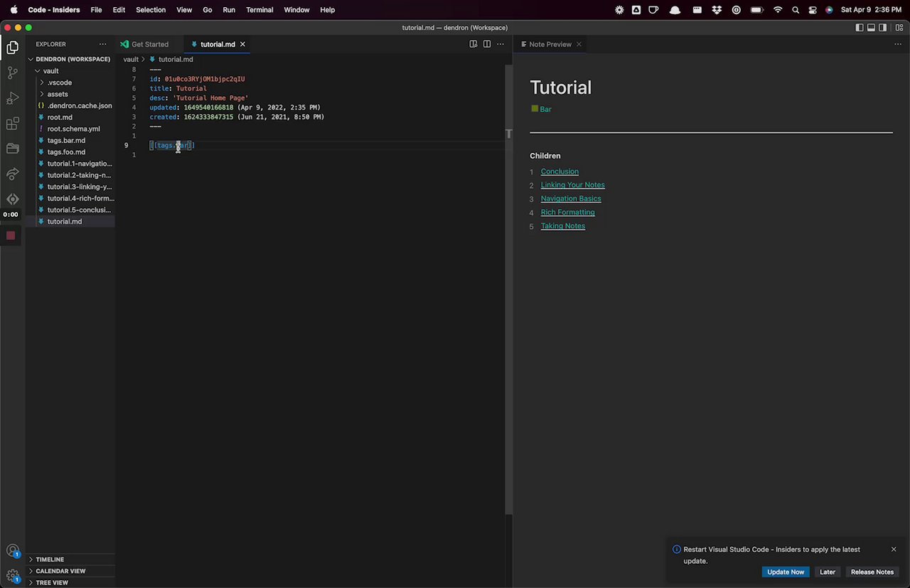Open the Terminal menu
910x588 pixels.
(x=259, y=10)
